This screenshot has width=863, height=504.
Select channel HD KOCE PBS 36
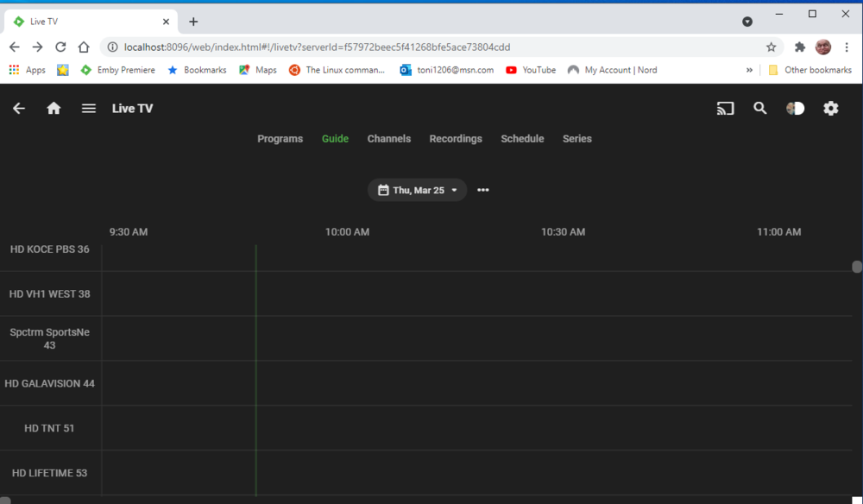(49, 249)
